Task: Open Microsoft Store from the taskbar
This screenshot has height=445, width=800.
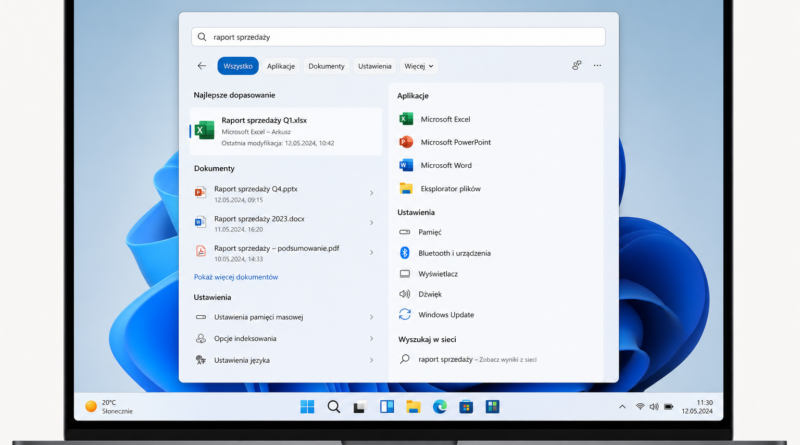Action: [466, 407]
